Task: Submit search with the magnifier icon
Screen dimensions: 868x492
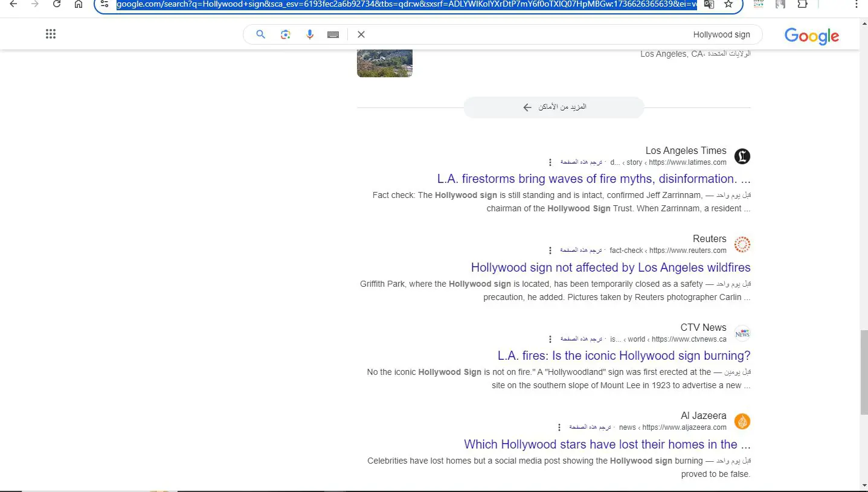Action: pos(261,34)
